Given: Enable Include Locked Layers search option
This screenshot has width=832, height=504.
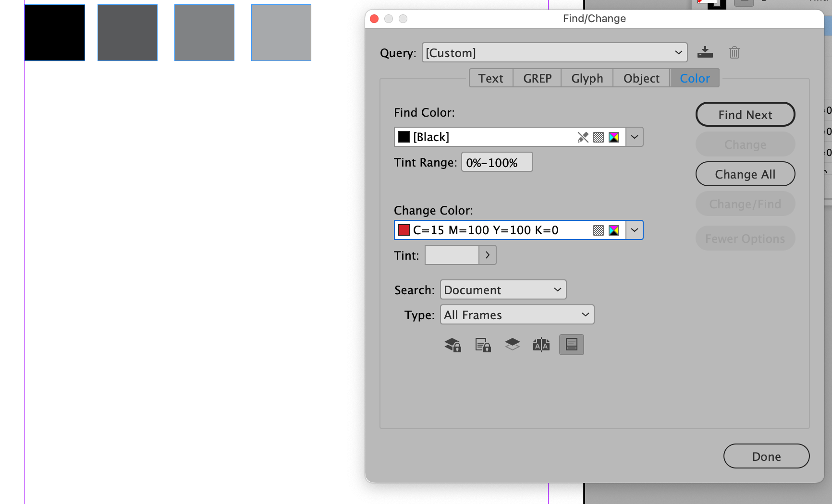Looking at the screenshot, I should (452, 345).
